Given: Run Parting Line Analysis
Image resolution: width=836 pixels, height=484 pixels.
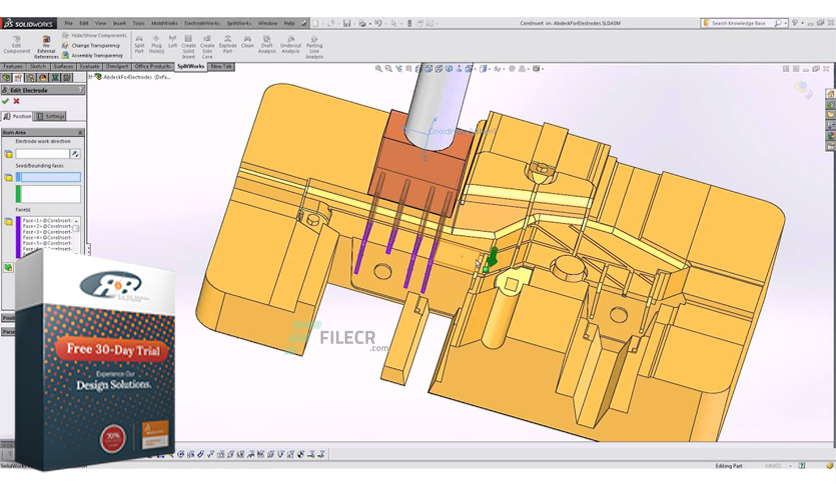Looking at the screenshot, I should coord(315,47).
